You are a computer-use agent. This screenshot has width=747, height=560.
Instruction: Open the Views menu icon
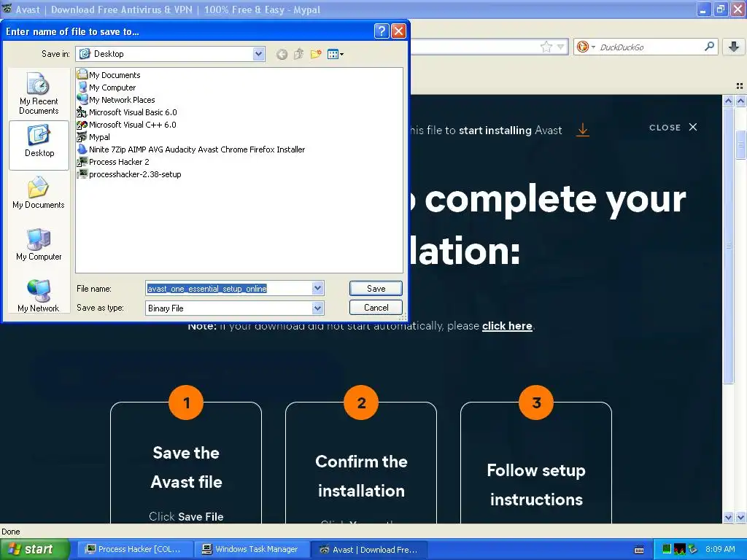(336, 54)
